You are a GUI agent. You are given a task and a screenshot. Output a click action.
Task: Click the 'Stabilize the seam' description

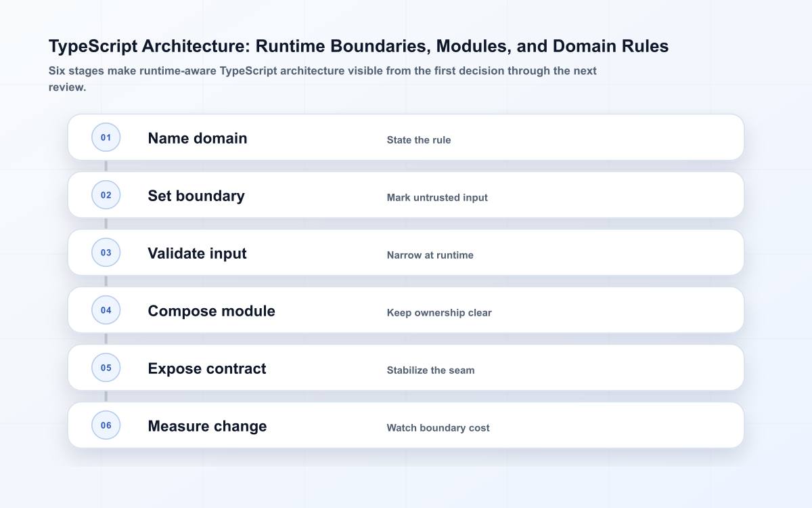click(x=430, y=371)
